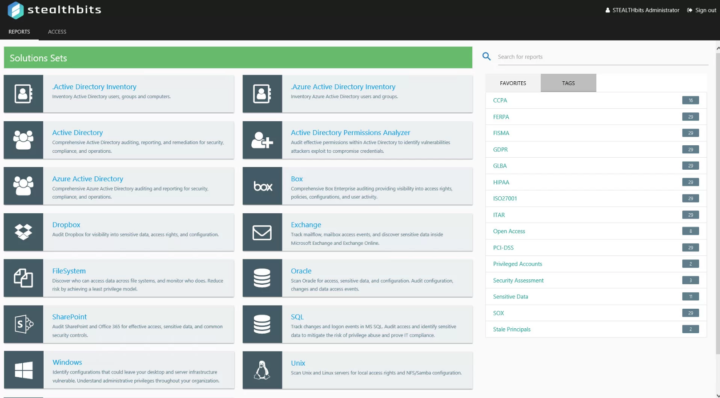Select the ISO27001 tag
Viewport: 720px width, 398px height.
pos(505,198)
